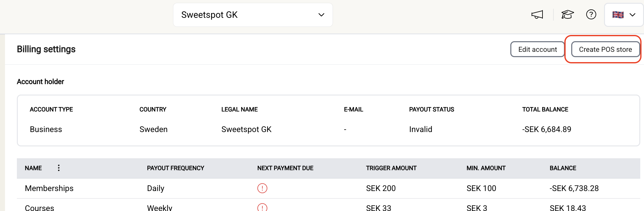
Task: Click the Memberships balance value -SEK 6,738.28
Action: 574,188
